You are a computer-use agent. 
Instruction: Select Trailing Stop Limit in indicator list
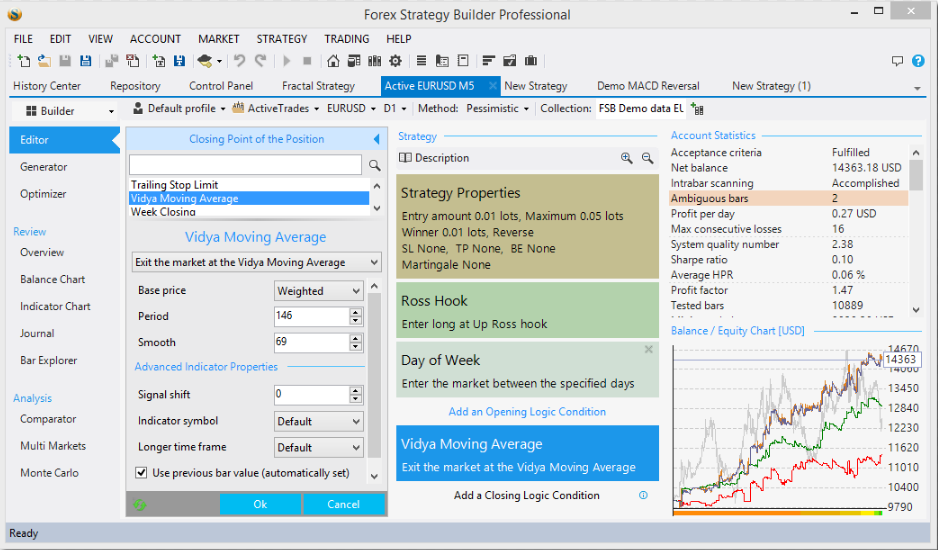coord(174,185)
